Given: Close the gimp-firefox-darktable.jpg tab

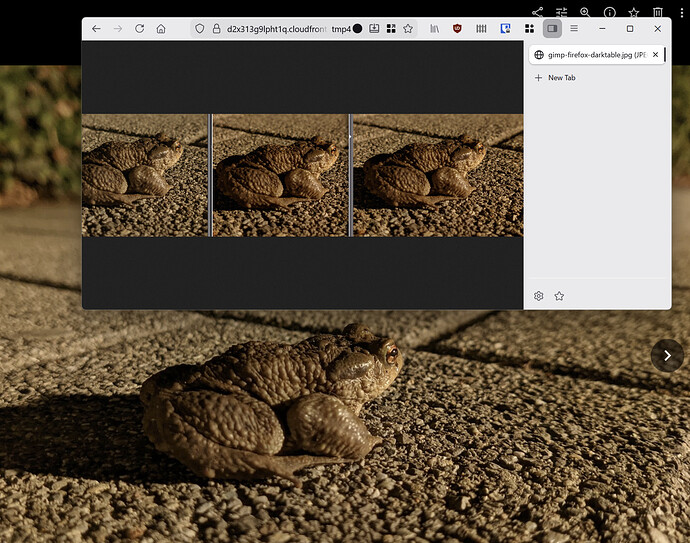Looking at the screenshot, I should [x=655, y=55].
